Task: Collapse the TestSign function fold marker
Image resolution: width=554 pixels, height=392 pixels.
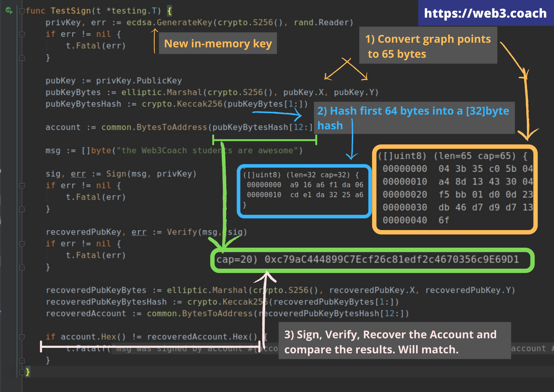Action: (22, 11)
